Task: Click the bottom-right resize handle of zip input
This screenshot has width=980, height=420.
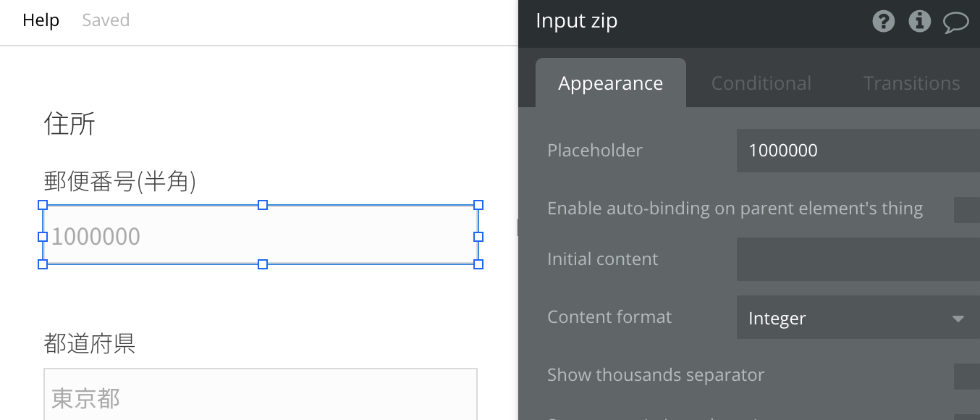Action: [478, 264]
